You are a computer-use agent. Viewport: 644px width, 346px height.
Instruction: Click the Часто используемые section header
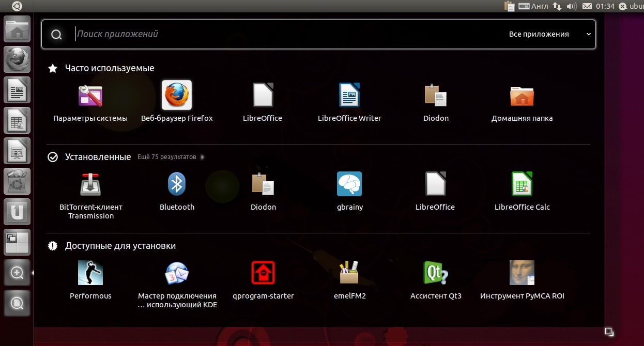click(x=110, y=68)
